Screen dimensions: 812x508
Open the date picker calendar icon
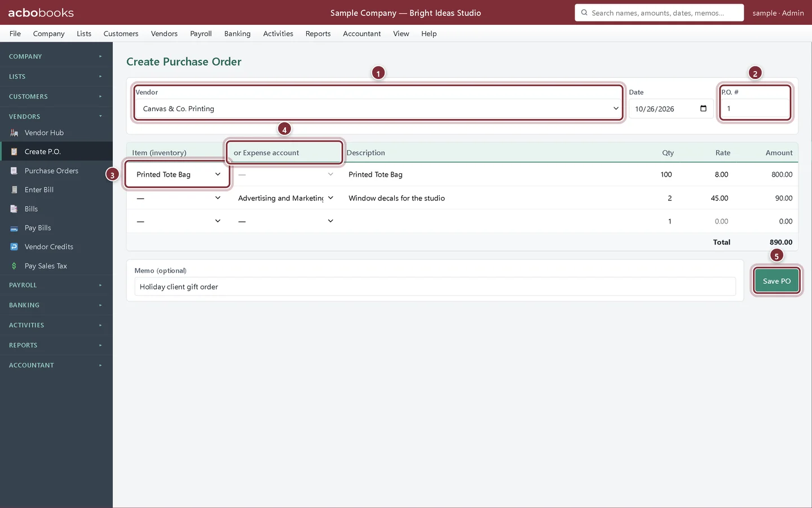tap(703, 108)
